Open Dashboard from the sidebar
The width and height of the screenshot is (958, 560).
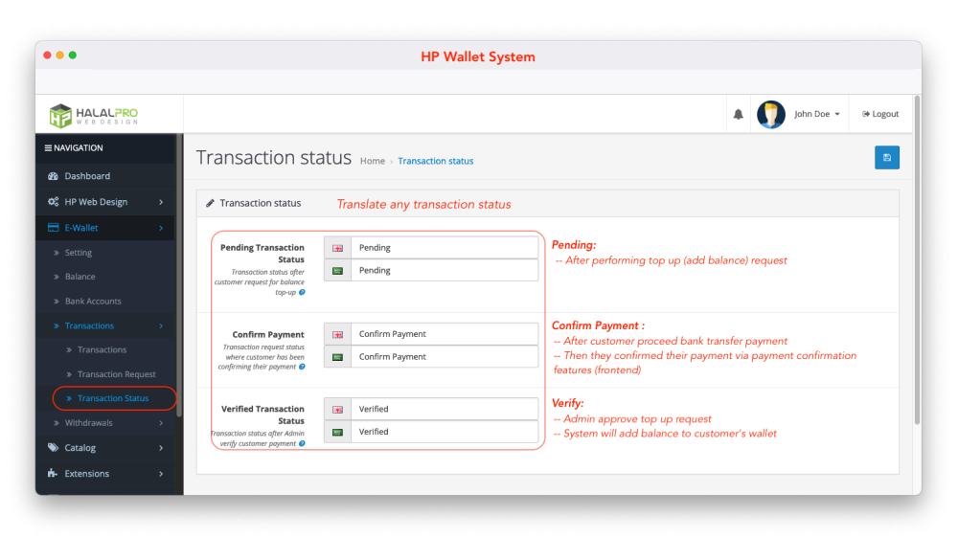(x=86, y=176)
